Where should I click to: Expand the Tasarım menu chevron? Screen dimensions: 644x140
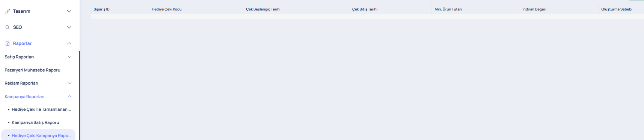tap(69, 11)
